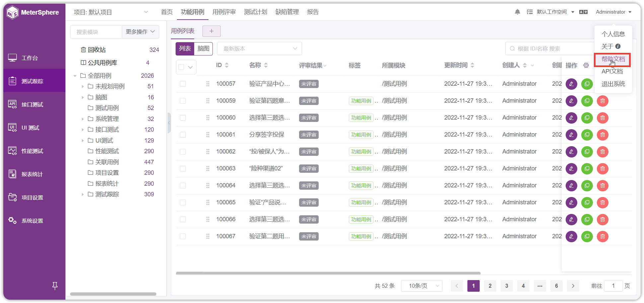644x303 pixels.
Task: Copy test case 100064
Action: point(587,186)
